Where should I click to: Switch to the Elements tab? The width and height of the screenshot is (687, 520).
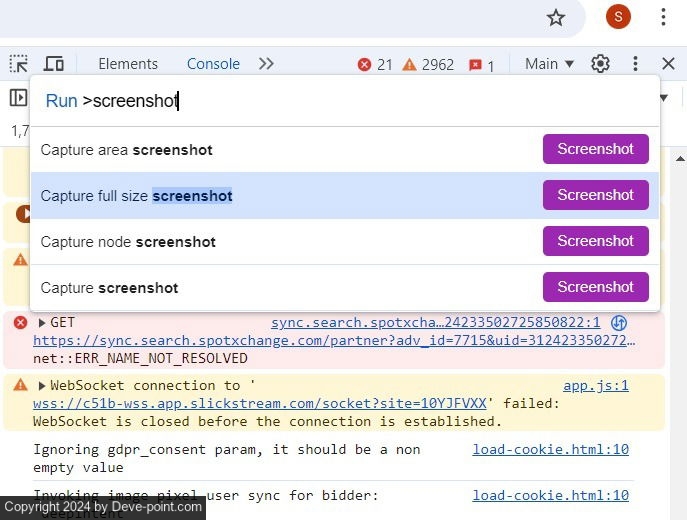tap(128, 64)
